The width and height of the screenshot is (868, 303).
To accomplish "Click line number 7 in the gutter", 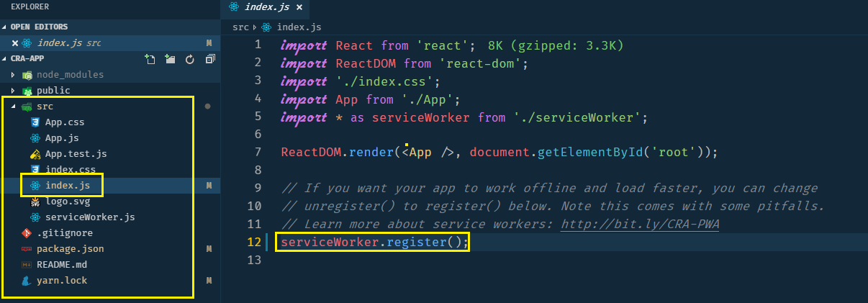I will point(258,152).
